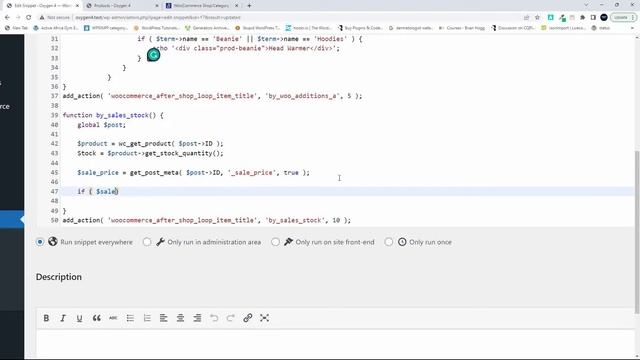Screen dimensions: 640x360
Task: Insert a bulleted list
Action: pos(130,318)
